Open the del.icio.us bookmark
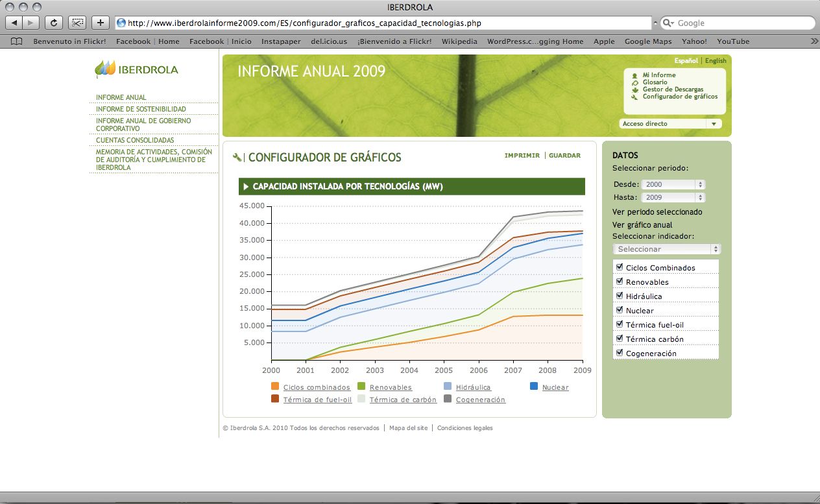The image size is (820, 504). coord(329,42)
